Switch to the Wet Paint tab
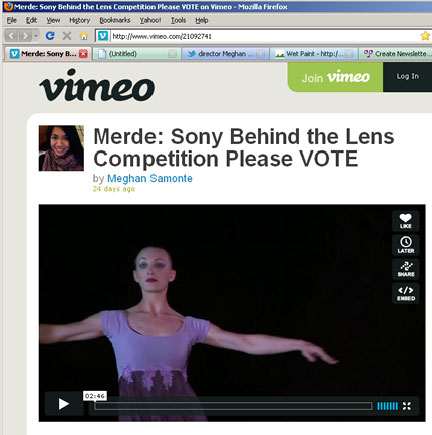 click(314, 54)
